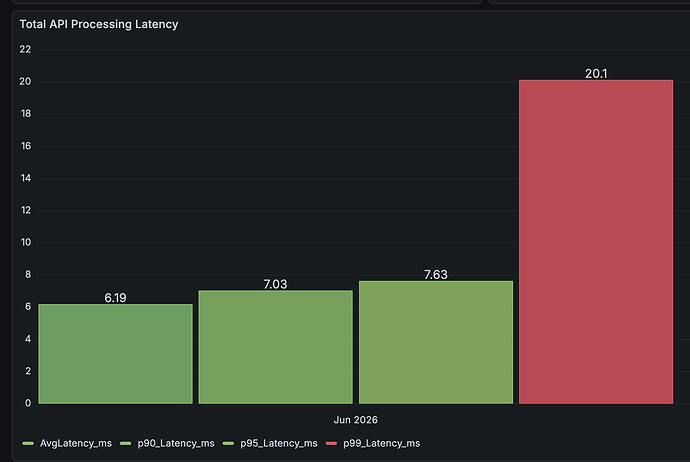Click the p95_Latency_ms legend color swatch
The image size is (690, 462).
(x=228, y=444)
